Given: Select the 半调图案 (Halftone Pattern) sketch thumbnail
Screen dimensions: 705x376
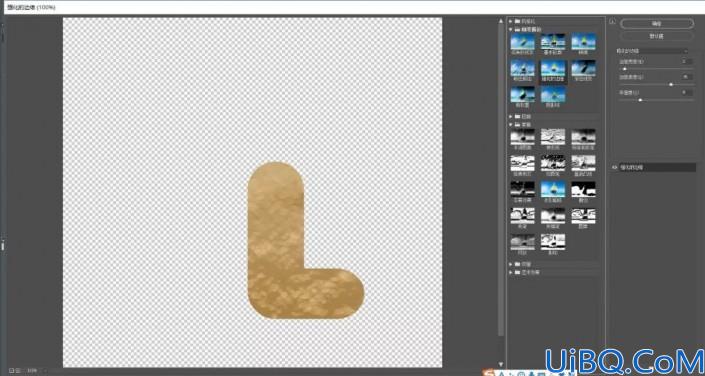Looking at the screenshot, I should coord(522,137).
